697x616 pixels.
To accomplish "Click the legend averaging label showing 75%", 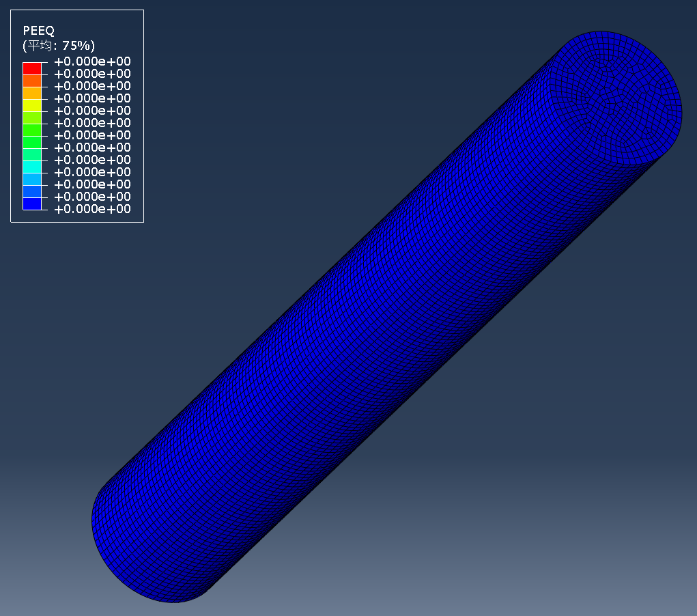I will click(59, 45).
